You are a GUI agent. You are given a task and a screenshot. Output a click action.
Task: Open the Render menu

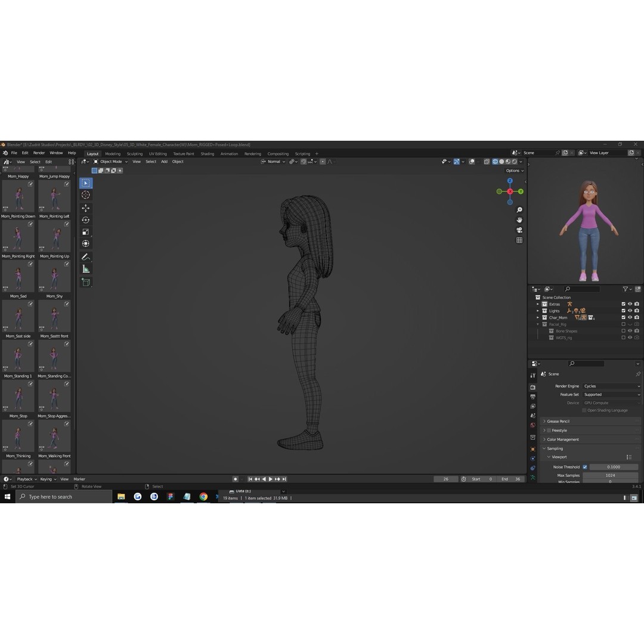tap(39, 153)
